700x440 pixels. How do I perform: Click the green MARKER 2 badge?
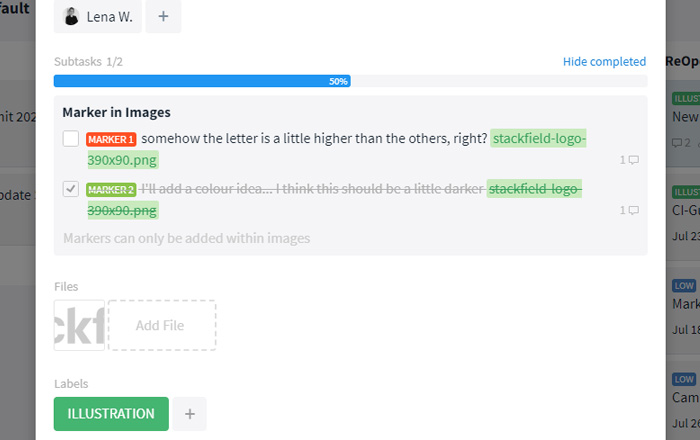tap(111, 190)
